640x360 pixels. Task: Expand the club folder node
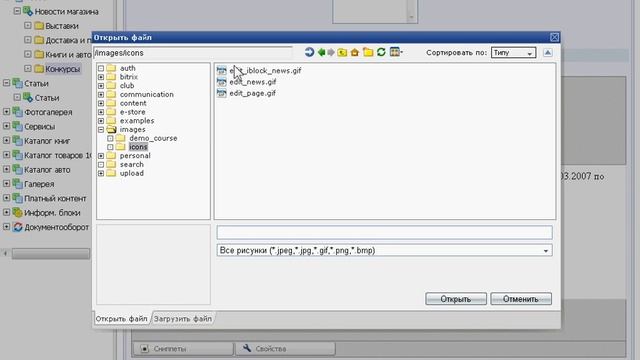pos(101,86)
